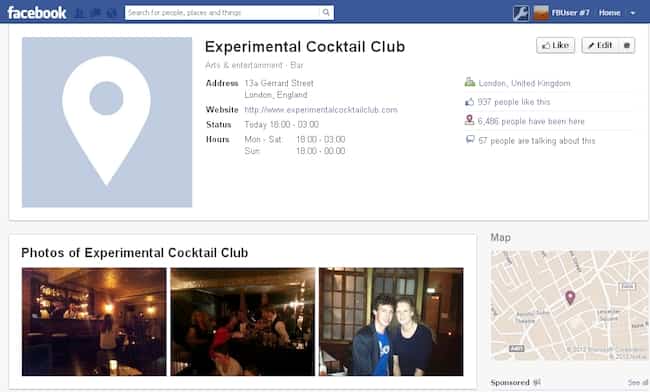Open the wrench tool icon
The image size is (650, 392).
pos(520,13)
